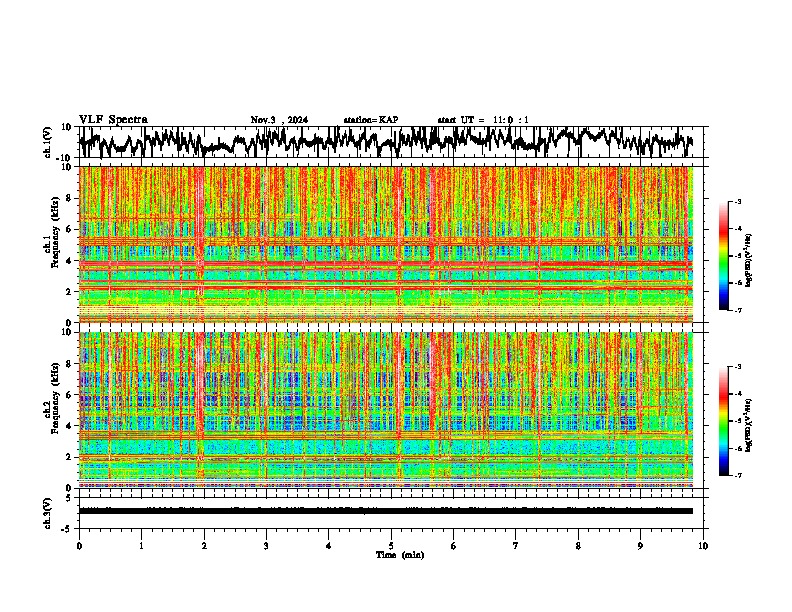
Task: Click the 'Time (min)' axis label
Action: pos(400,555)
